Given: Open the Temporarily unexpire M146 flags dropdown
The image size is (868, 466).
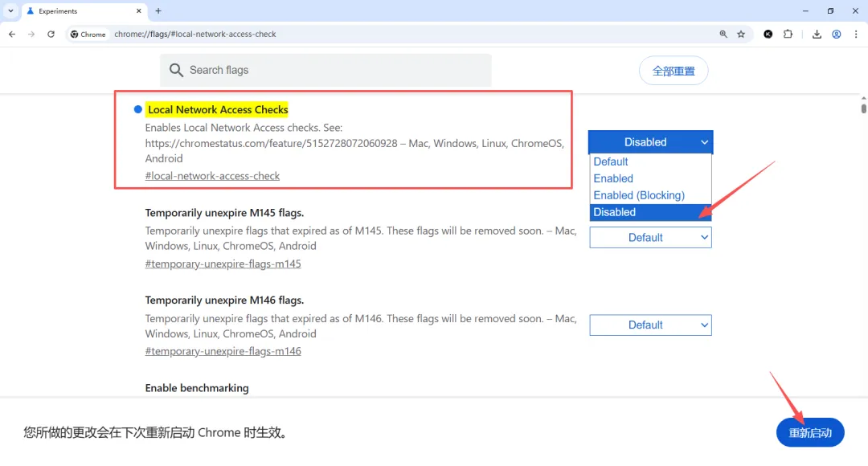Looking at the screenshot, I should click(650, 325).
